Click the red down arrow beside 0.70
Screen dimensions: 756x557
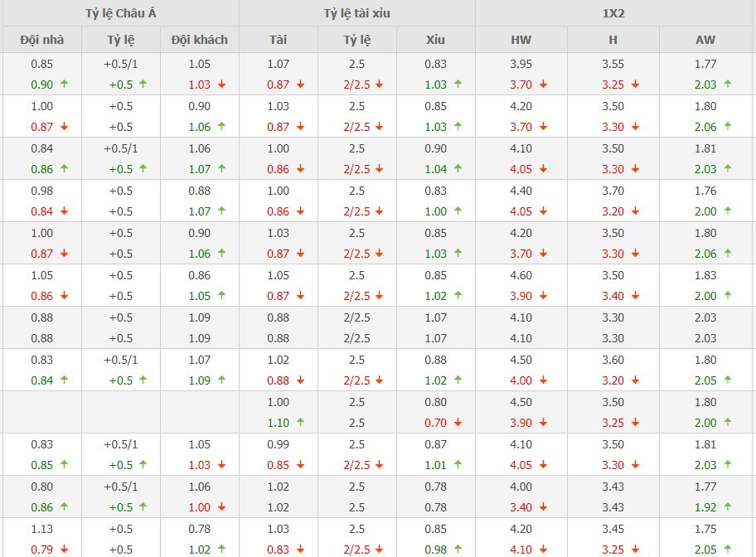(x=458, y=422)
